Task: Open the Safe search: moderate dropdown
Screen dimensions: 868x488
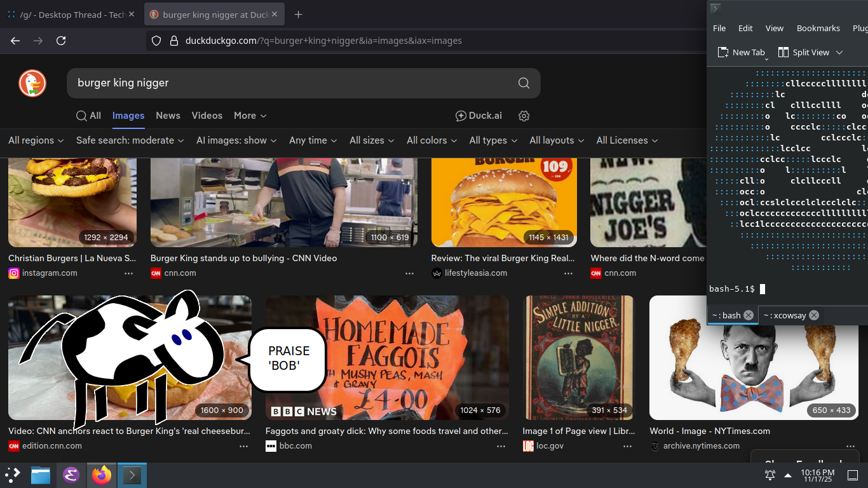Action: [x=130, y=140]
